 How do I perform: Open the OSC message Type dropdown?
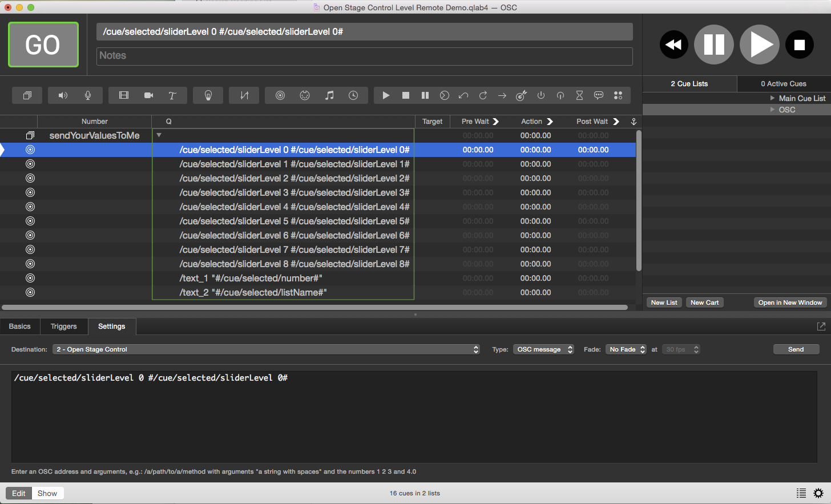pyautogui.click(x=544, y=349)
